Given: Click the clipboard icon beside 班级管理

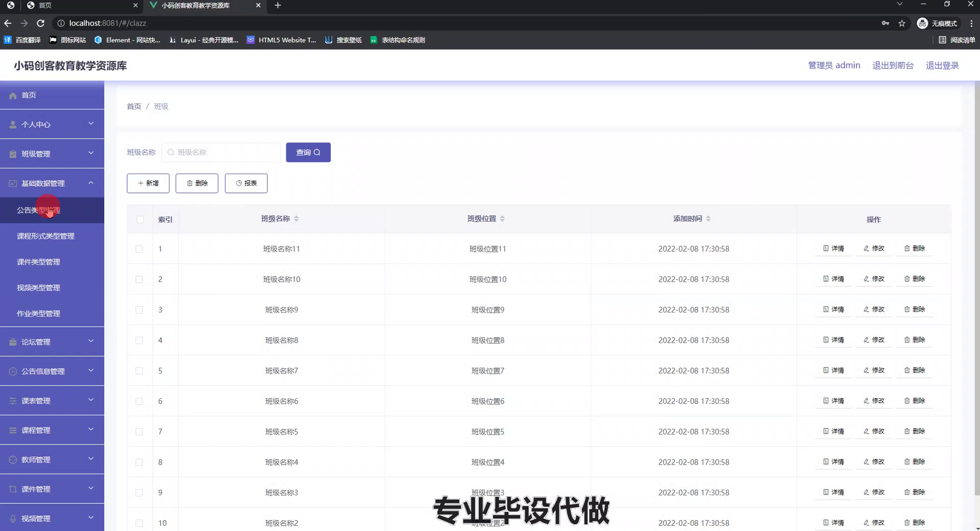Looking at the screenshot, I should 13,154.
